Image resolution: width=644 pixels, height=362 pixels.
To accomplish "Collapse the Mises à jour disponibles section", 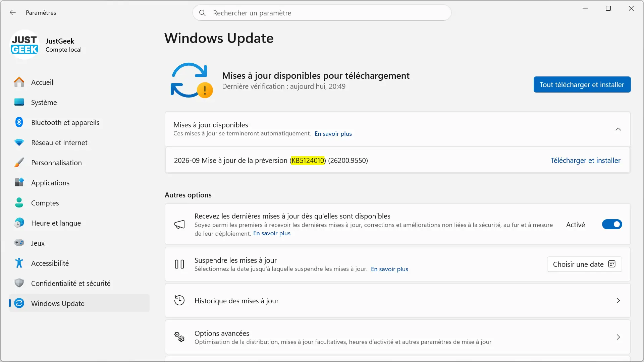I will point(618,129).
